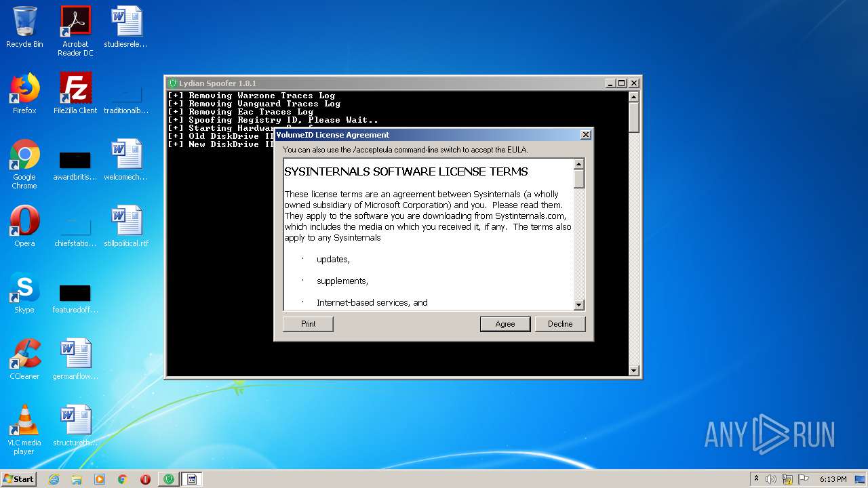Click 'Internet-based services, and' list item

[372, 303]
